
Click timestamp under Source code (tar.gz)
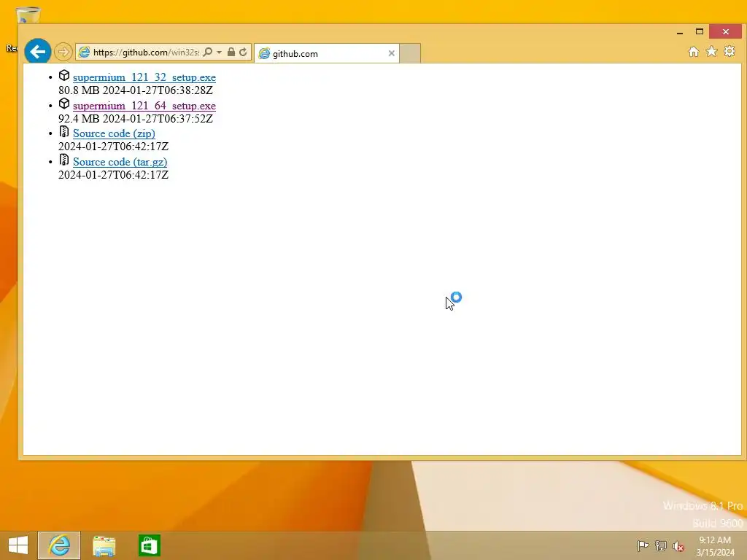[113, 175]
